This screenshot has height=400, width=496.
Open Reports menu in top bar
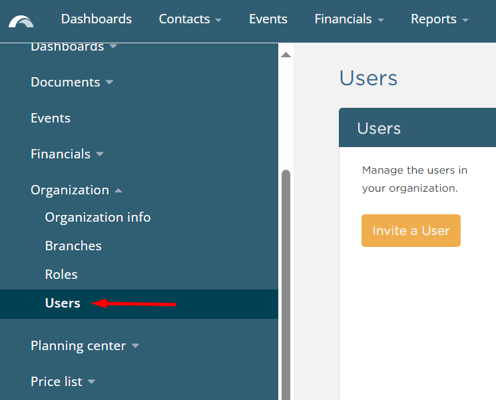click(439, 19)
